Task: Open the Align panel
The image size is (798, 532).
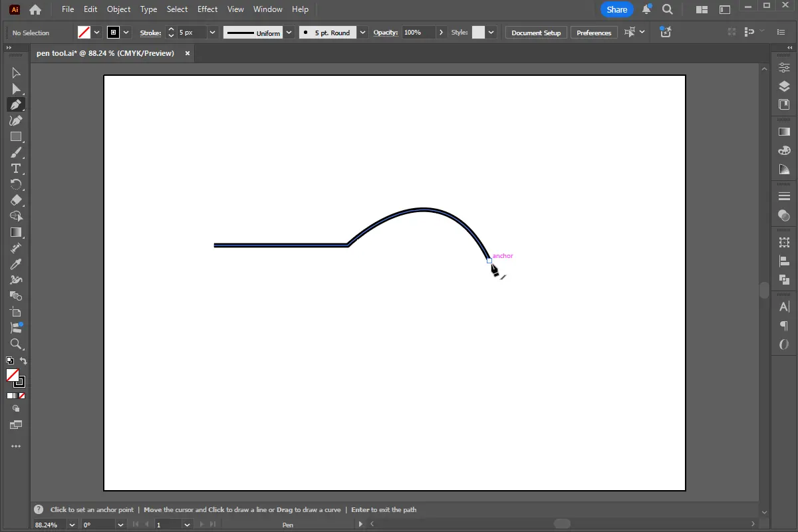Action: (x=783, y=261)
